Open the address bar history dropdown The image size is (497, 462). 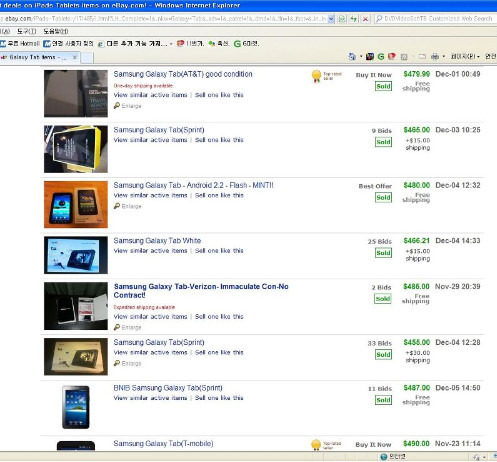tap(331, 19)
